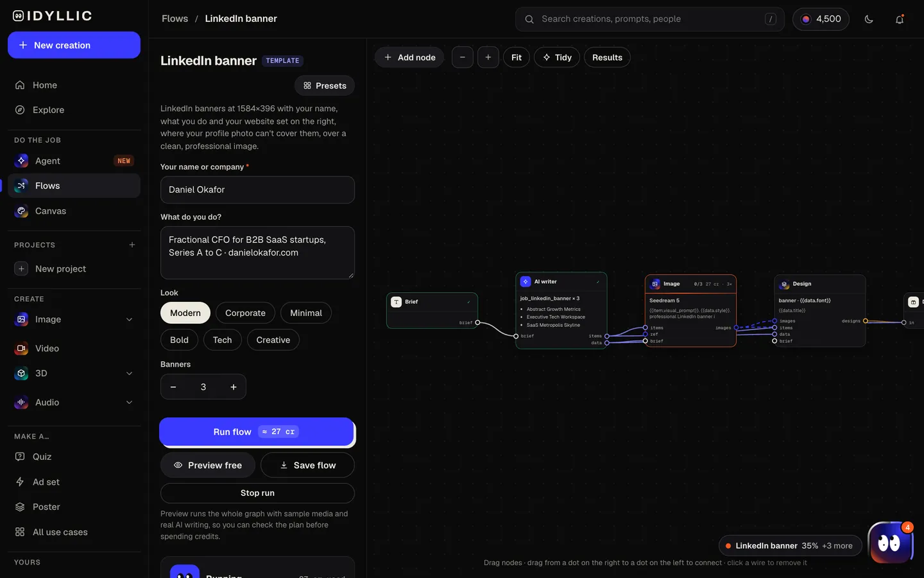Open the chat mascot with googly eyes
Viewport: 924px width, 578px height.
[890, 543]
